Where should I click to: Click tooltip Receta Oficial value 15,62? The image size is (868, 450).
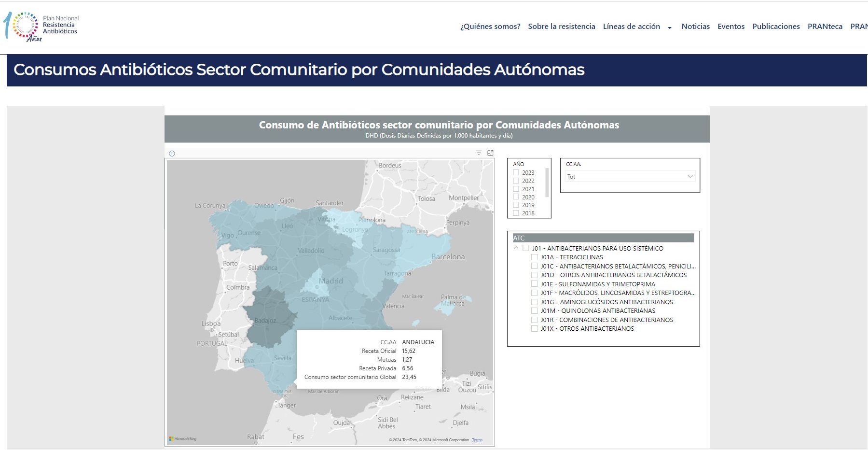click(409, 351)
